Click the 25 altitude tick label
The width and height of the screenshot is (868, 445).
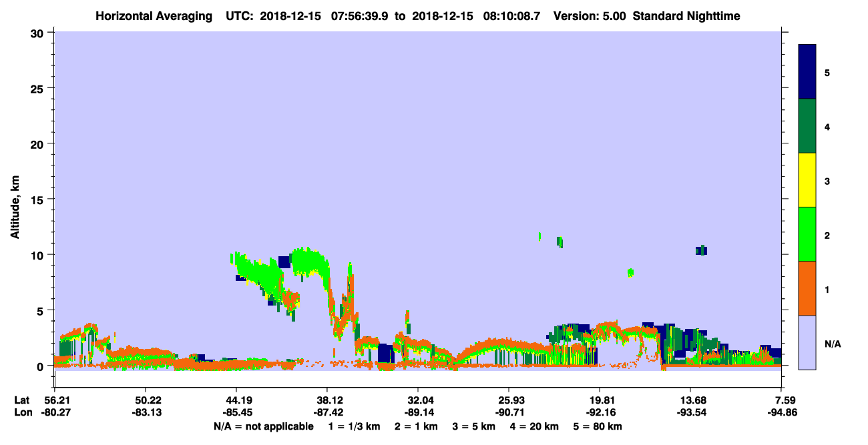click(x=38, y=88)
